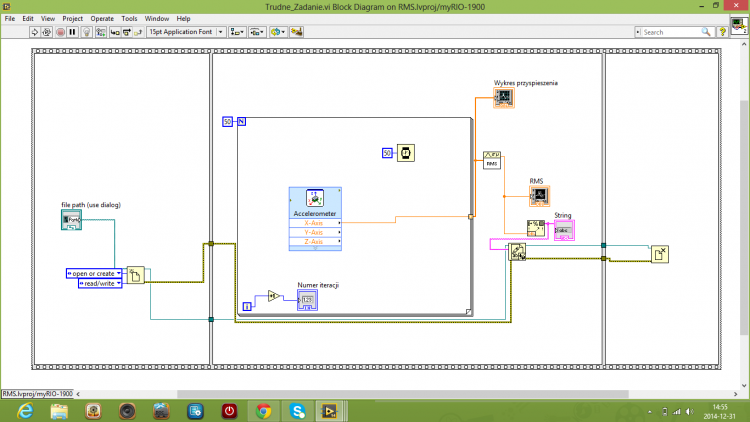Viewport: 750px width, 422px height.
Task: Expand the Accelerometer node bottom handle
Action: coord(315,248)
